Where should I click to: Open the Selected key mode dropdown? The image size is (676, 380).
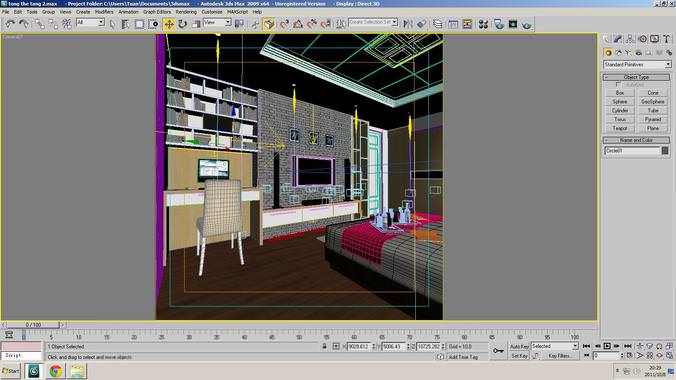[554, 346]
